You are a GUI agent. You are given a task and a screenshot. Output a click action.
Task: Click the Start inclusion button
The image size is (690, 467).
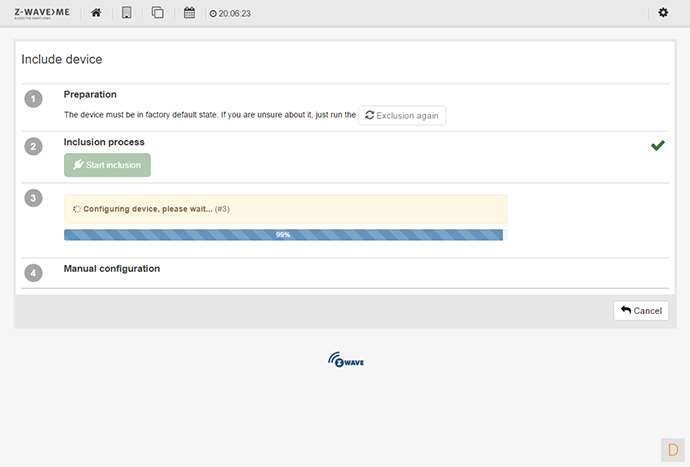coord(107,165)
